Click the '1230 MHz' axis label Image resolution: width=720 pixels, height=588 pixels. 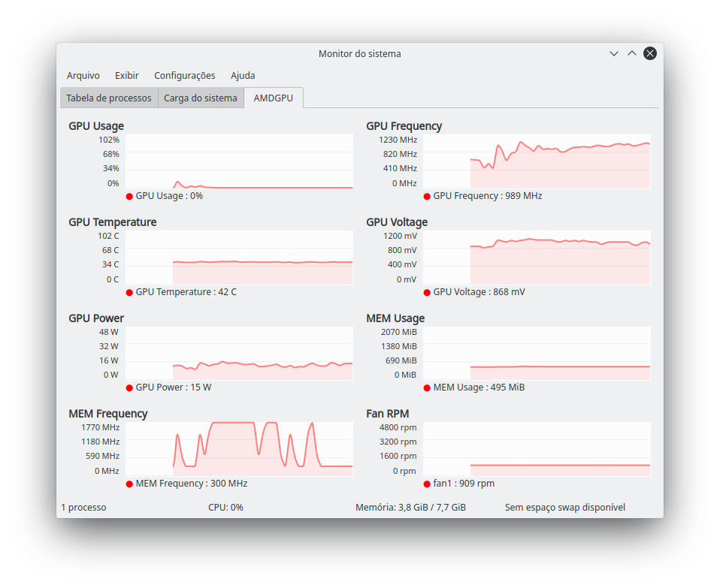click(398, 140)
